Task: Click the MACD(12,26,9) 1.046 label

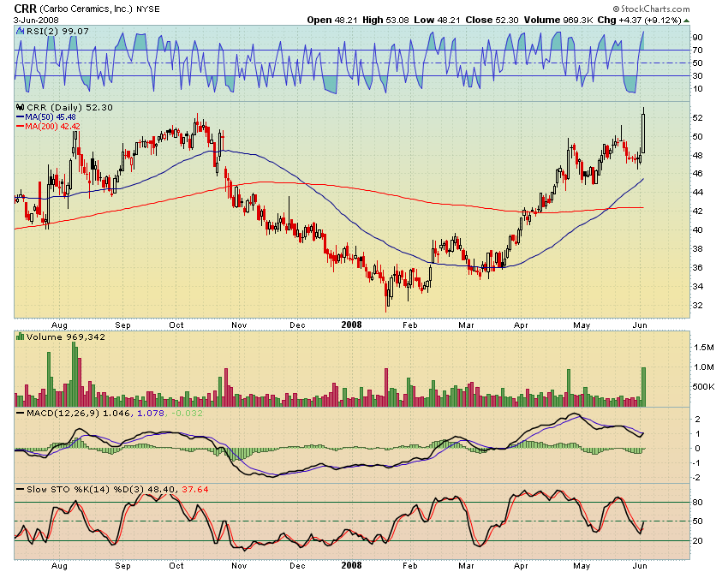Action: coord(79,413)
